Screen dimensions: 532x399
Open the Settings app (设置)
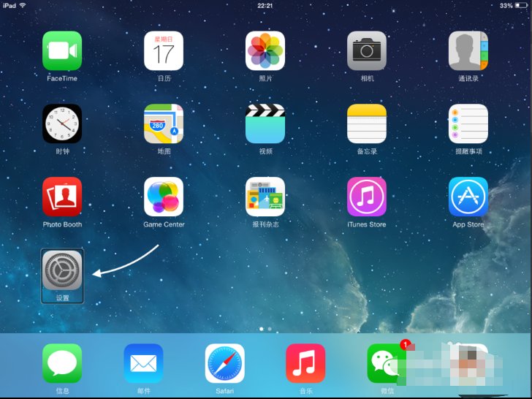(62, 270)
